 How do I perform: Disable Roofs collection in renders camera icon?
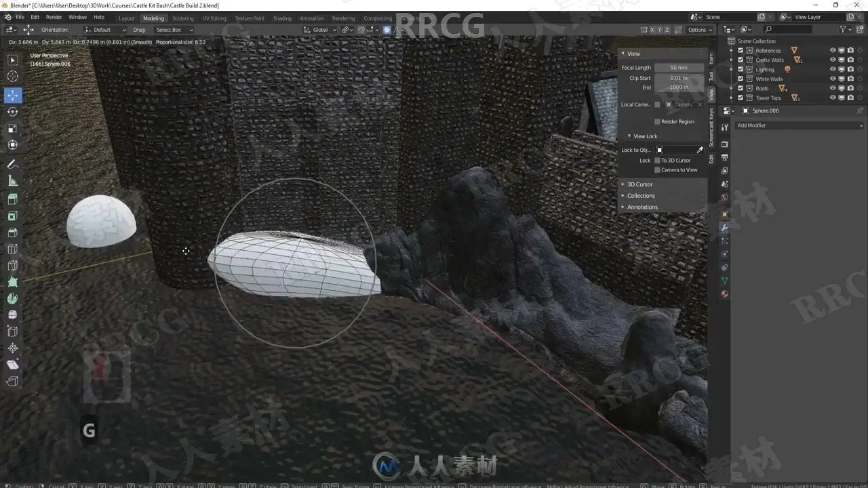[850, 88]
